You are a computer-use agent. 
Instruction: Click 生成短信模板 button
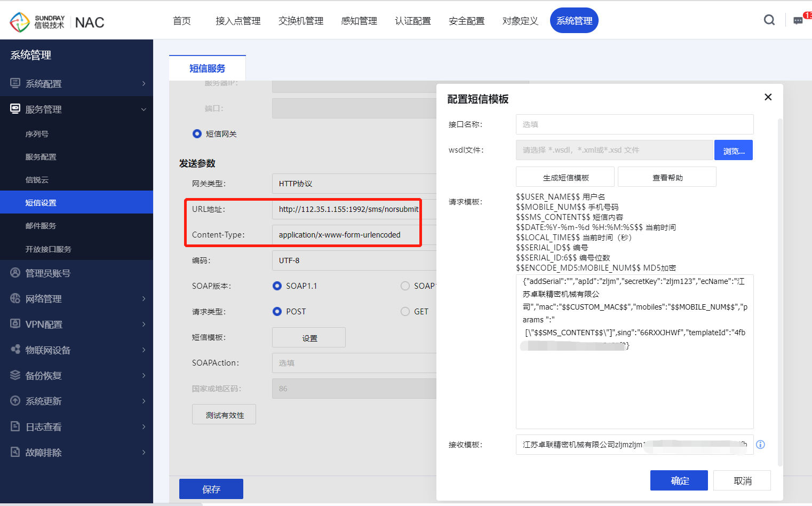coord(565,177)
